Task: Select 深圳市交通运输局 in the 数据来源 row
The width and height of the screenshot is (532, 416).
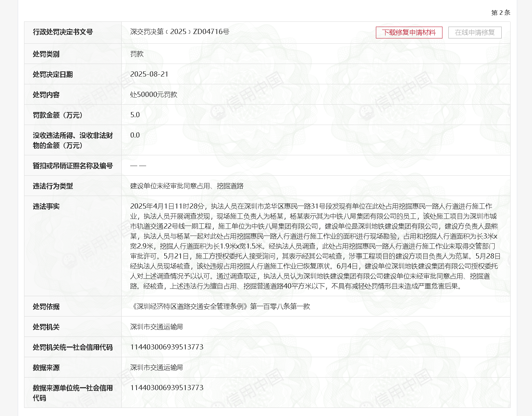Action: [156, 368]
